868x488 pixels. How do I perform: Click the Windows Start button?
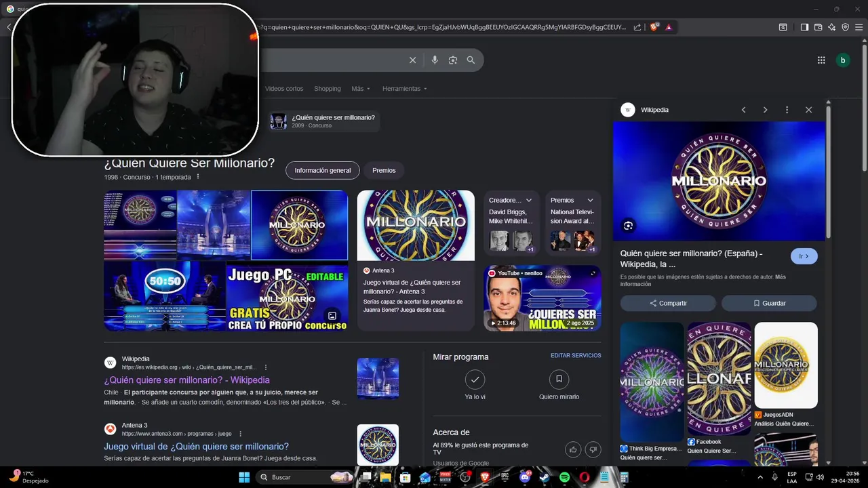244,477
